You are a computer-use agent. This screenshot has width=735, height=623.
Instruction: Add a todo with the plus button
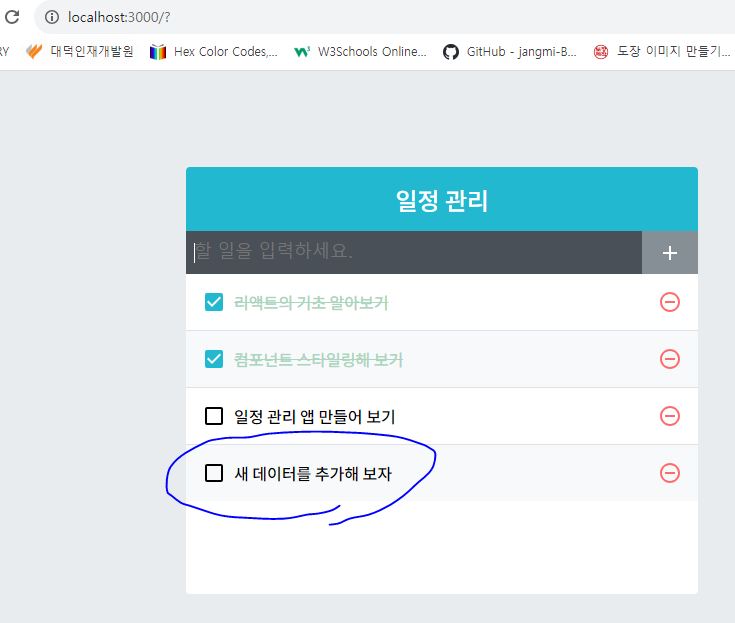670,253
